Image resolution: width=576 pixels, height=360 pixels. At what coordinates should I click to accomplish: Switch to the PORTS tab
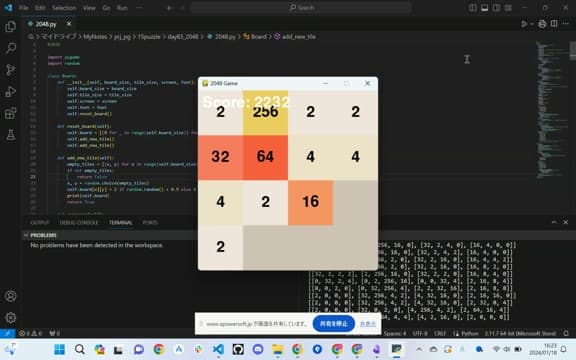(150, 223)
